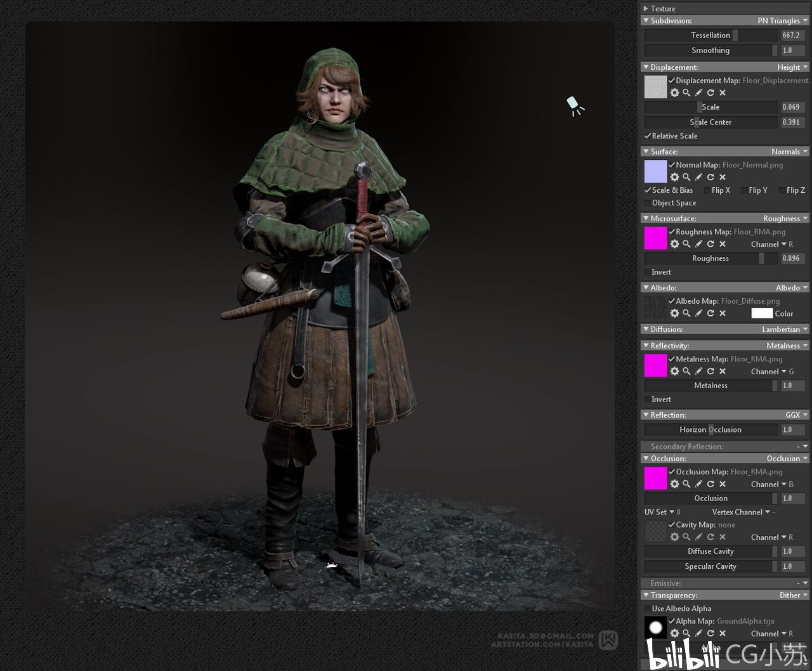This screenshot has width=812, height=671.
Task: Click the Tessellation slider
Action: point(711,36)
